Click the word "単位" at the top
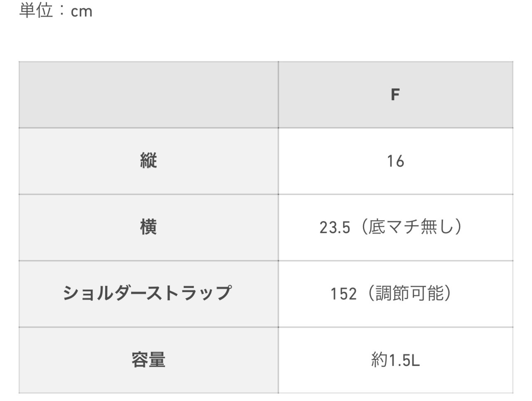The height and width of the screenshot is (401, 532). coord(36,10)
